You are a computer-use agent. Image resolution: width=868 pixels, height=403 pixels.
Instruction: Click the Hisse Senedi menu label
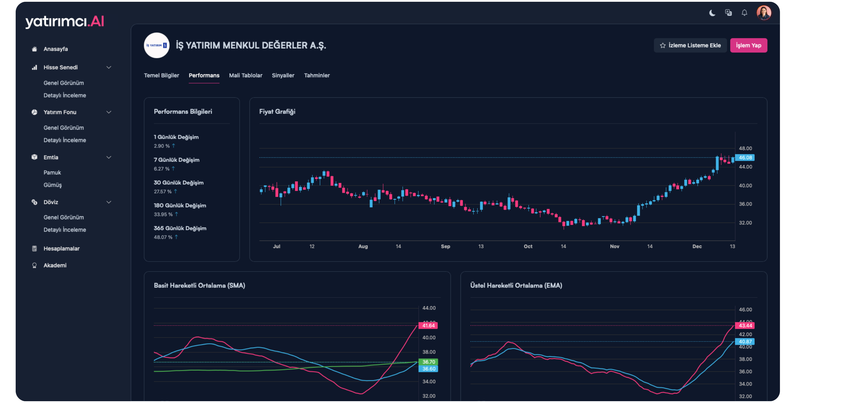tap(61, 68)
